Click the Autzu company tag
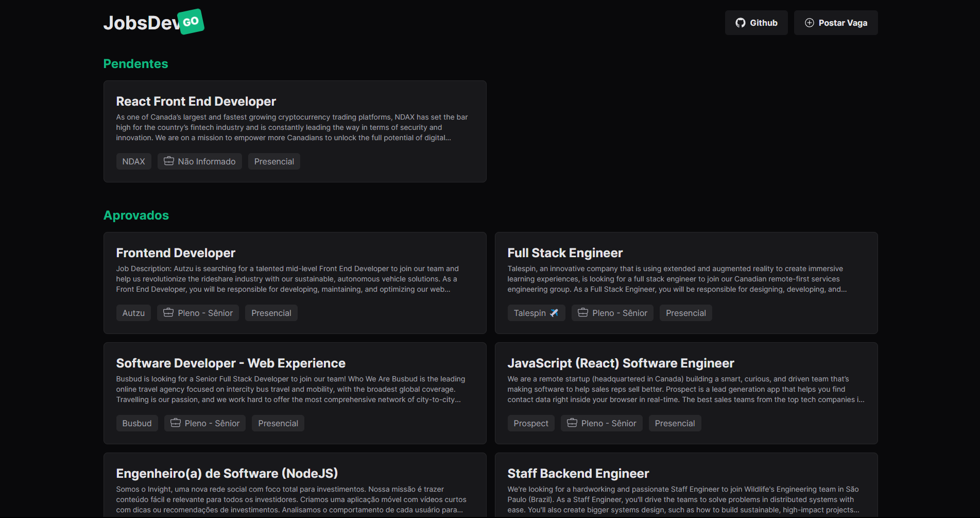Viewport: 980px width, 518px height. tap(133, 313)
